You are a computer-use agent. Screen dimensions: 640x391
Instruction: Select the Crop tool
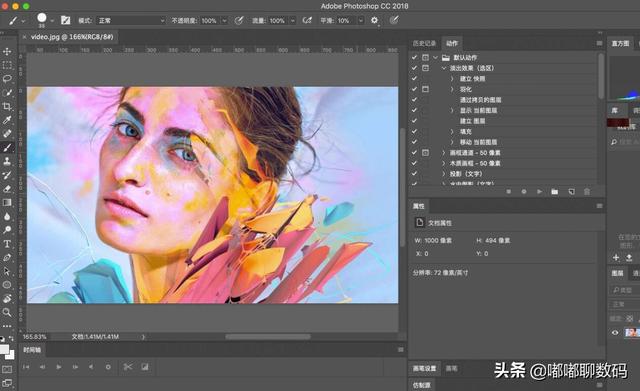(7, 107)
